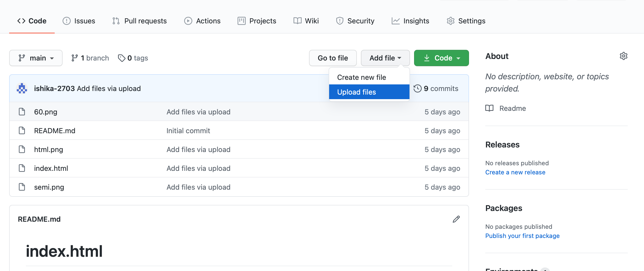Collapse the Add file dropdown

(x=385, y=58)
